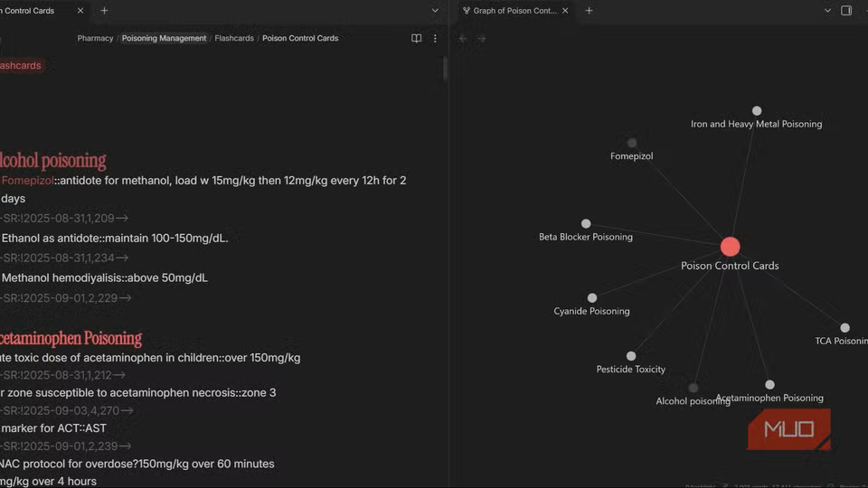The image size is (868, 488).
Task: Go to the Pharmacy folder breadcrumb
Action: click(95, 39)
